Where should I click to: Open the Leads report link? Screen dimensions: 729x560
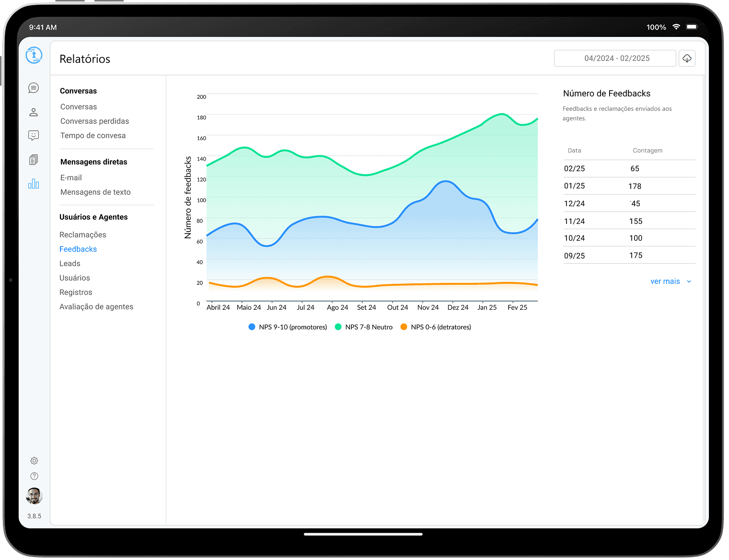70,264
